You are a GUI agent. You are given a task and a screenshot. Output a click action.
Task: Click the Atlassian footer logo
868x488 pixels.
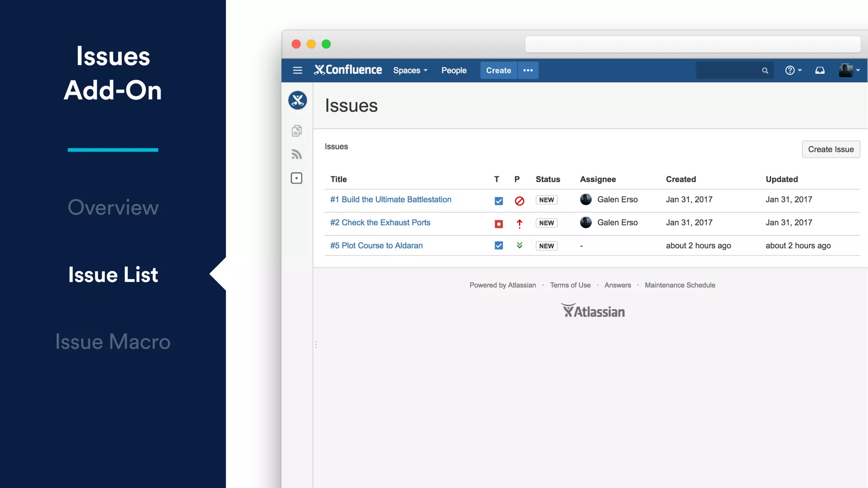point(593,311)
